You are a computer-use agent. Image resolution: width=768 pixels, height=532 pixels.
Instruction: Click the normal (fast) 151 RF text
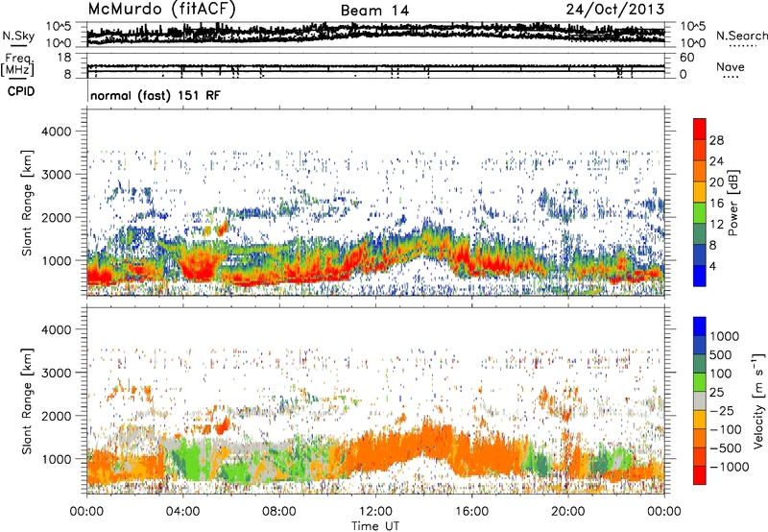156,95
